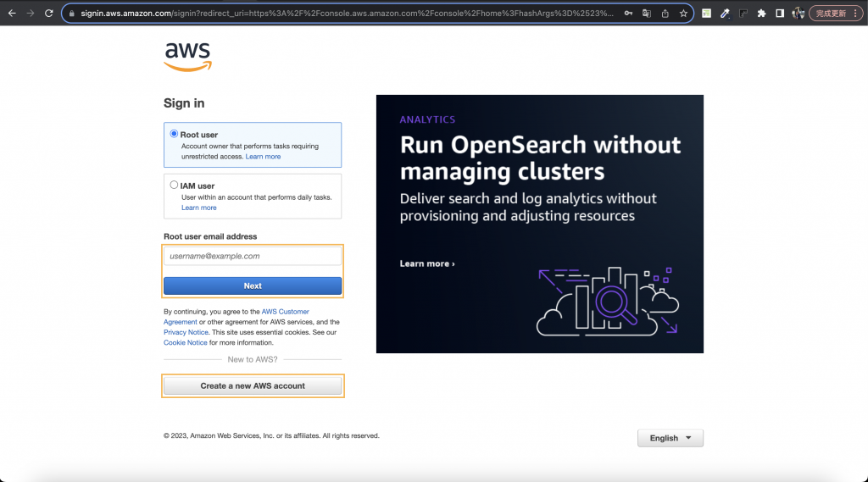This screenshot has width=868, height=482.
Task: Open the AWS Customer Agreement link
Action: [236, 317]
